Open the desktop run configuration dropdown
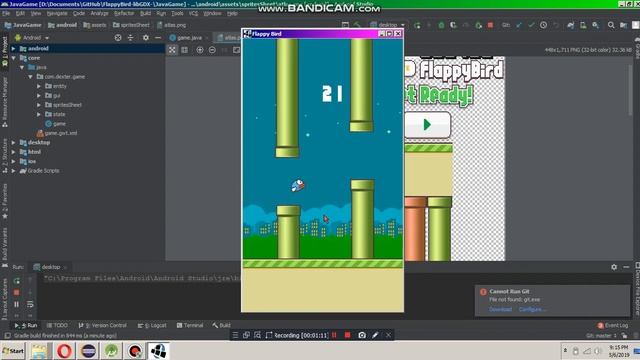The height and width of the screenshot is (360, 640). click(387, 25)
